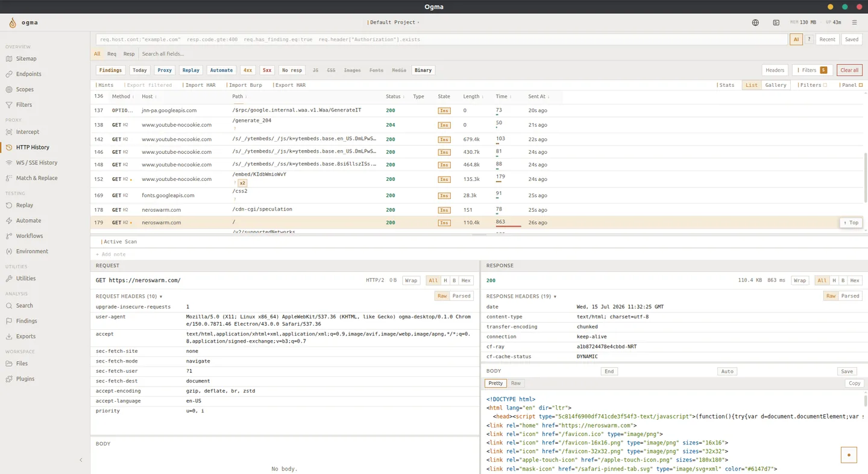The height and width of the screenshot is (474, 868).
Task: Select the Req search scope tab
Action: tap(112, 54)
